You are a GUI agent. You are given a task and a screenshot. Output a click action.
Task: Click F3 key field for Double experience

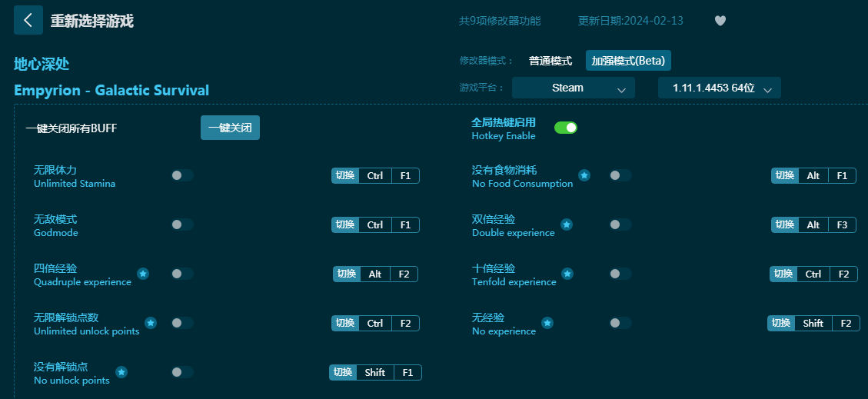pyautogui.click(x=842, y=225)
